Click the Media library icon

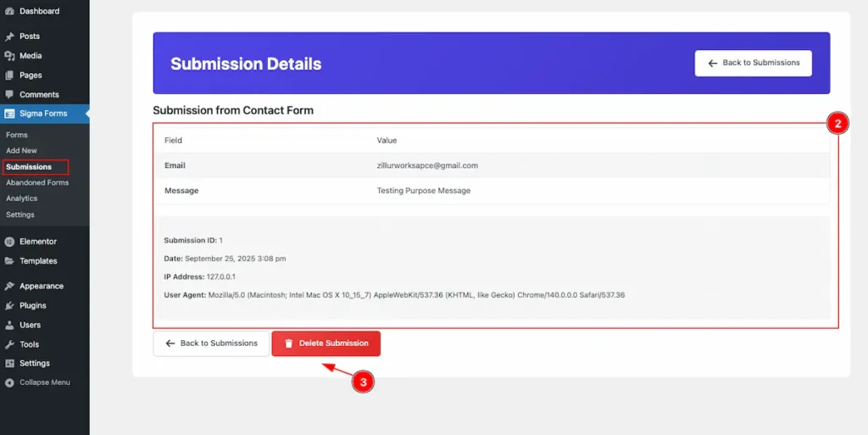(9, 56)
